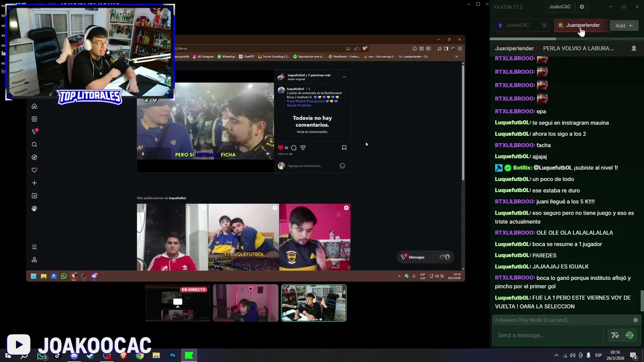
Task: Create new Instagram post plus icon
Action: pyautogui.click(x=34, y=183)
